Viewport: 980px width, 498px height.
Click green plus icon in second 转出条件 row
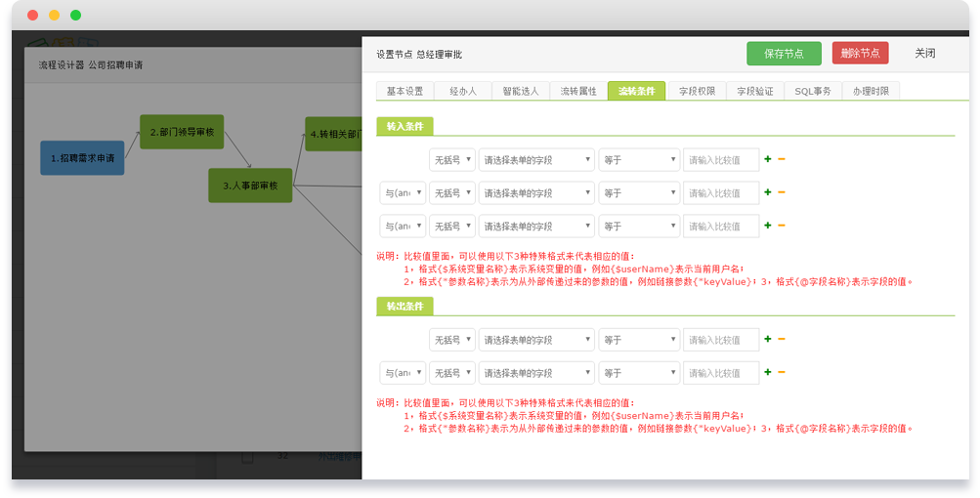768,372
